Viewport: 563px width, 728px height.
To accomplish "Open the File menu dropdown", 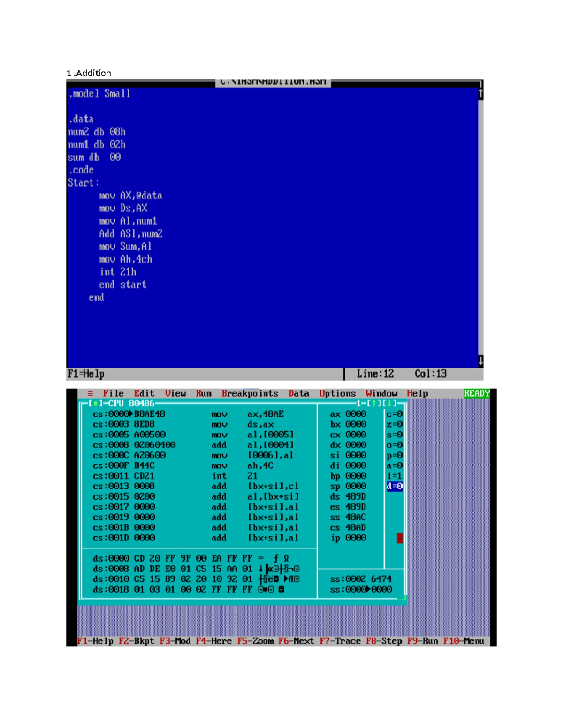I will coord(113,394).
